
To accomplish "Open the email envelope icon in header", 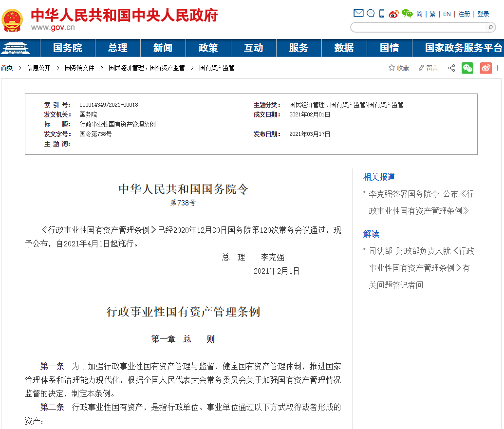I will [358, 13].
